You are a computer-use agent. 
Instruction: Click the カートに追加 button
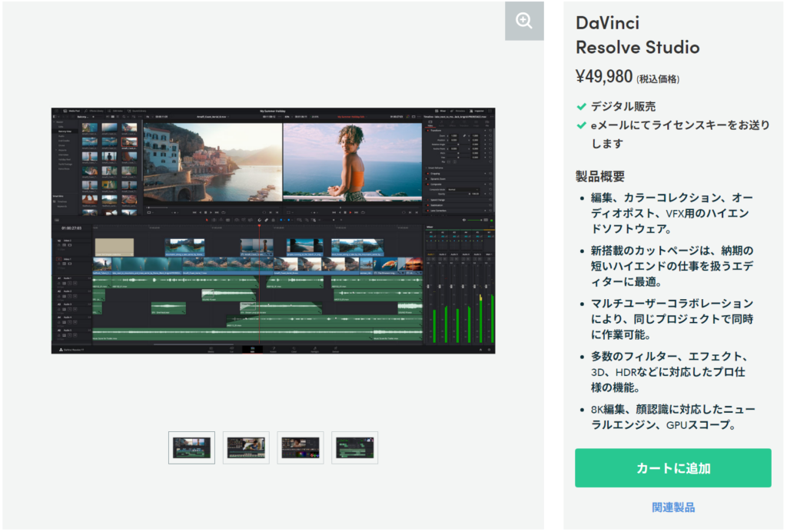click(x=673, y=467)
